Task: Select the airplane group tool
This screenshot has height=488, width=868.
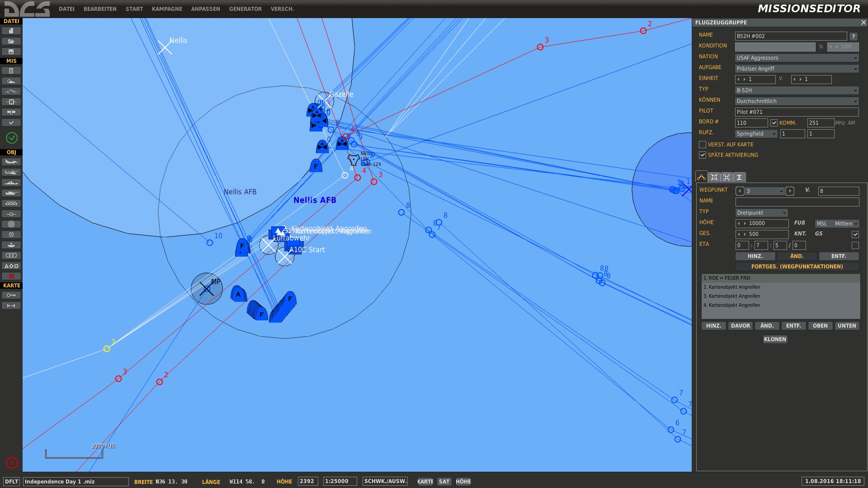Action: 11,162
